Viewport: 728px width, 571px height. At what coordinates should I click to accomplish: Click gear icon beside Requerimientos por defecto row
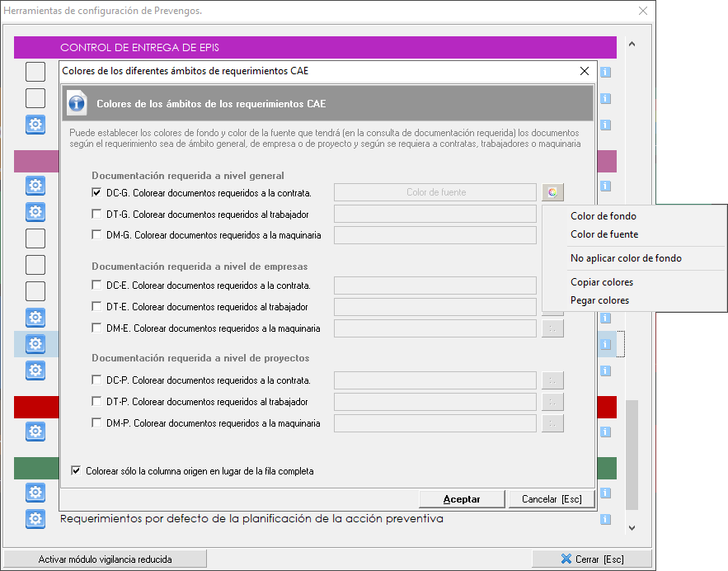tap(35, 519)
